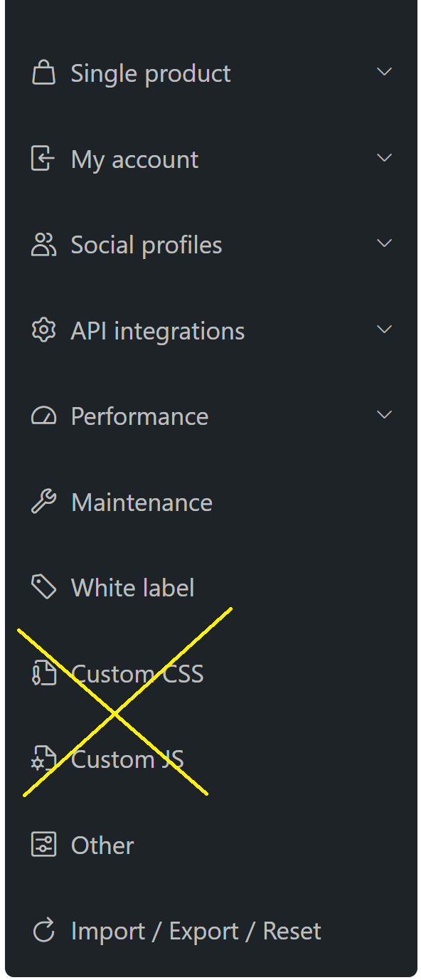Viewport: 421px width, 980px height.
Task: Click the API integrations gear icon
Action: pos(44,330)
